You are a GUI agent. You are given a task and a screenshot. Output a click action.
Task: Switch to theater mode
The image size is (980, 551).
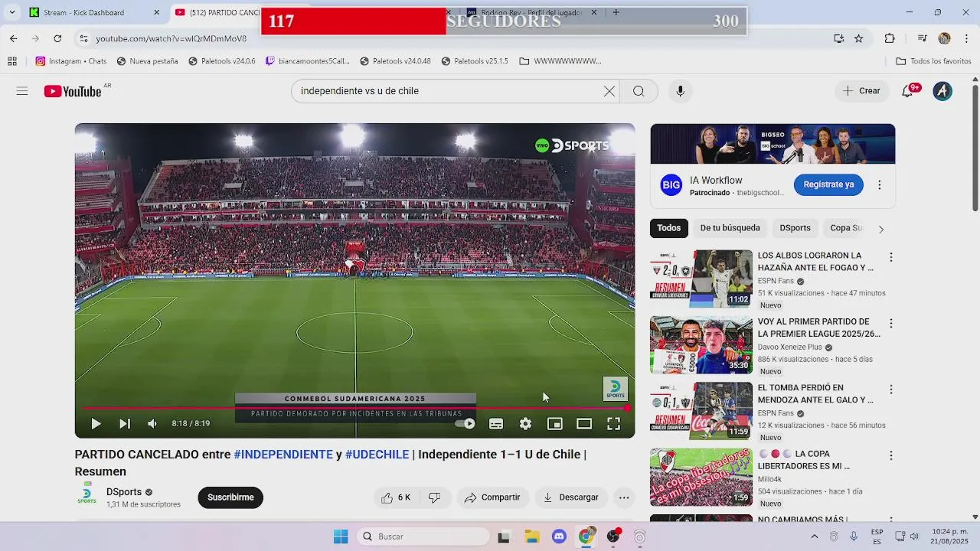point(584,424)
